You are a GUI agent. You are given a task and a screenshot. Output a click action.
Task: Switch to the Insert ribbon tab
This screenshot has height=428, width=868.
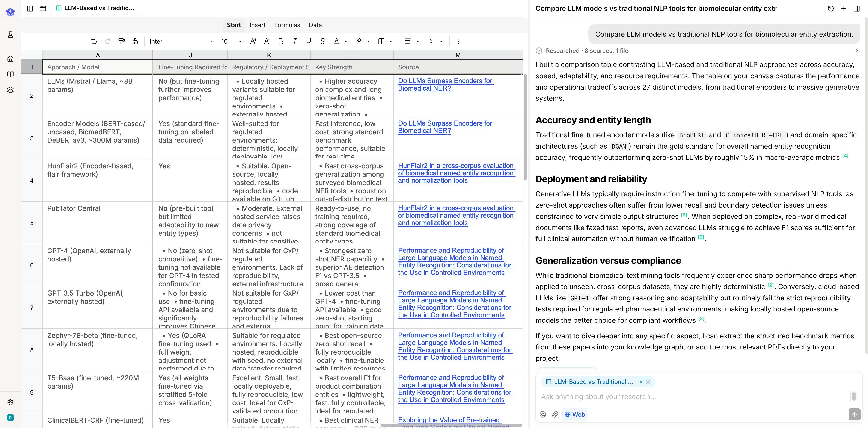pos(257,25)
